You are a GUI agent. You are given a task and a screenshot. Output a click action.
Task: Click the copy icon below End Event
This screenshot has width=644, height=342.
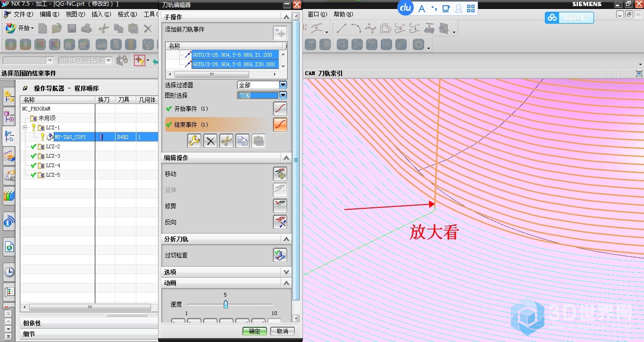pyautogui.click(x=243, y=141)
